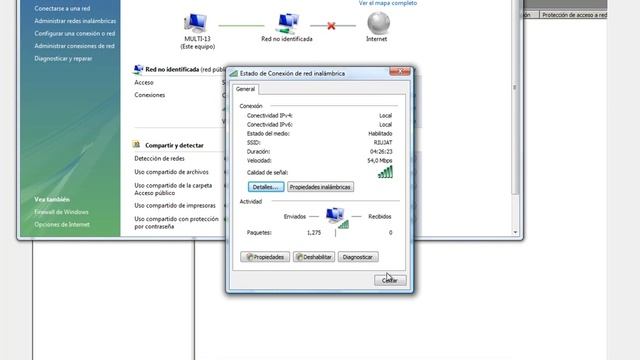Click the Deshabilitar button
The image size is (640, 360).
(x=314, y=257)
